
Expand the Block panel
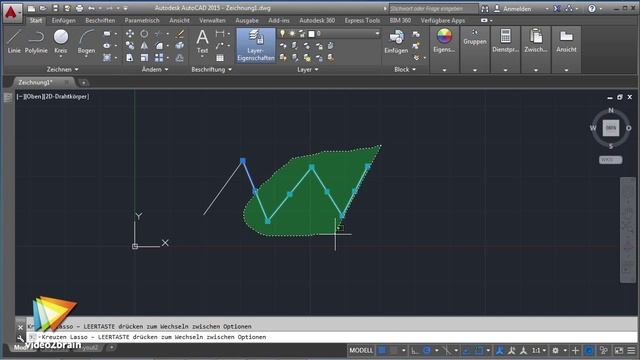[405, 69]
